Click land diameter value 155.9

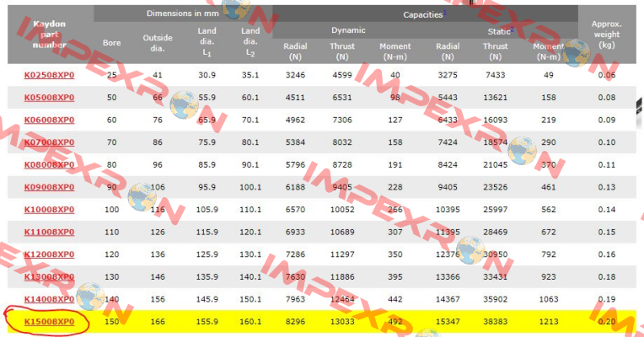click(207, 321)
